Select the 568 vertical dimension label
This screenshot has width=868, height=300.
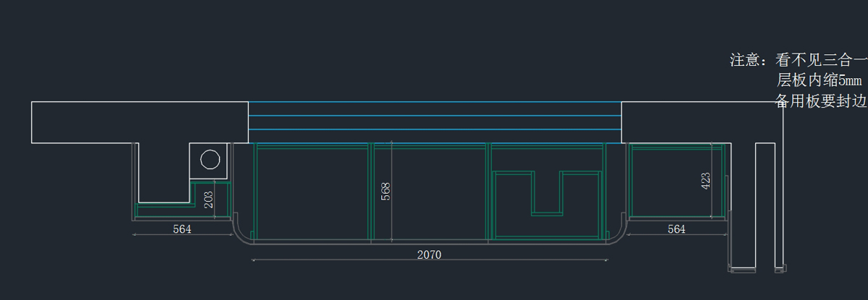pyautogui.click(x=386, y=192)
